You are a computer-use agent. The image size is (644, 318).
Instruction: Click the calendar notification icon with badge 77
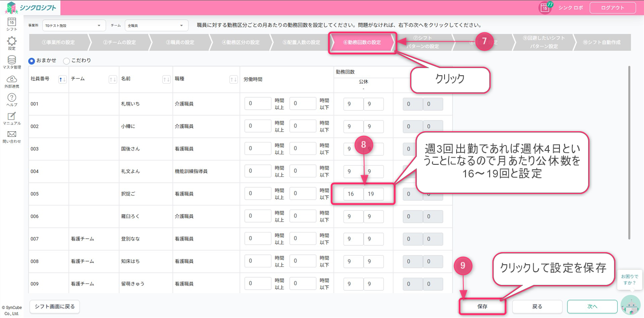tap(545, 8)
